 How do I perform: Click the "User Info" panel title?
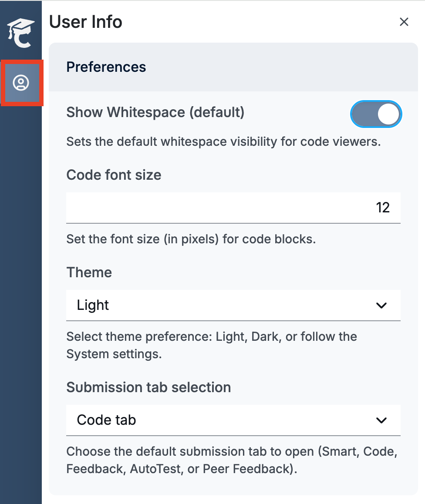(x=86, y=22)
